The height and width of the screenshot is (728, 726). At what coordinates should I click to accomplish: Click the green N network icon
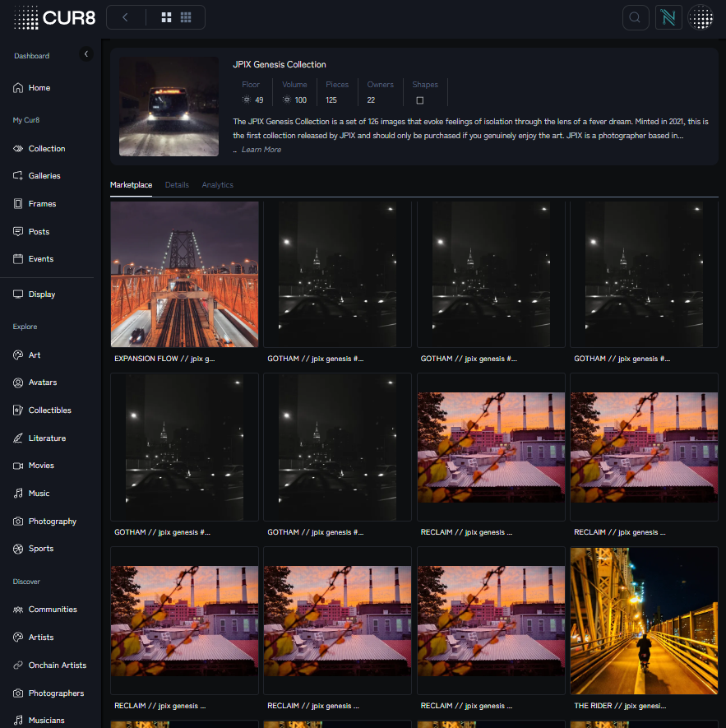pyautogui.click(x=668, y=17)
